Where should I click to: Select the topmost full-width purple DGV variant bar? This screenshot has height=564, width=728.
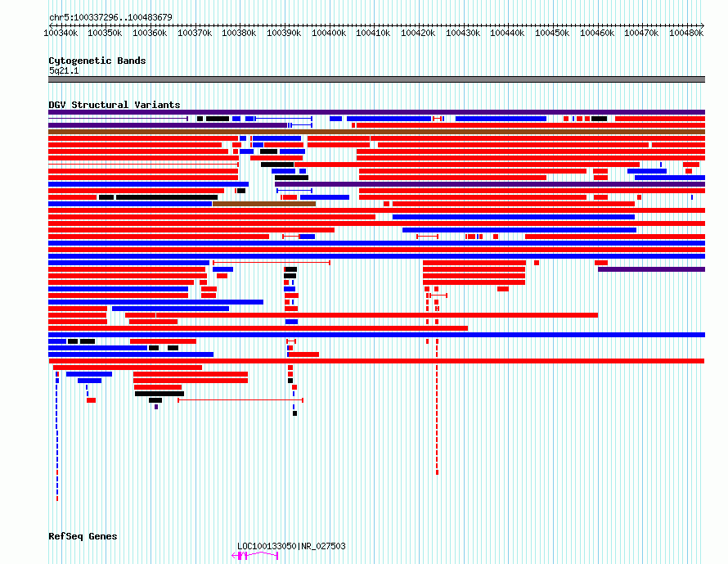[x=376, y=112]
